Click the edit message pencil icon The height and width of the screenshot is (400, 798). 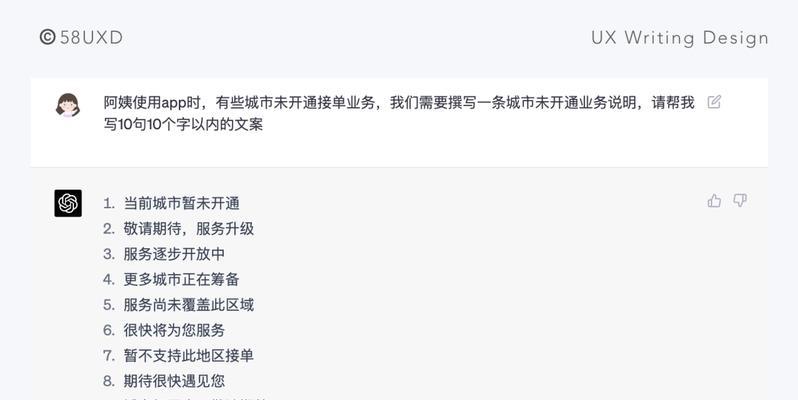pyautogui.click(x=714, y=102)
